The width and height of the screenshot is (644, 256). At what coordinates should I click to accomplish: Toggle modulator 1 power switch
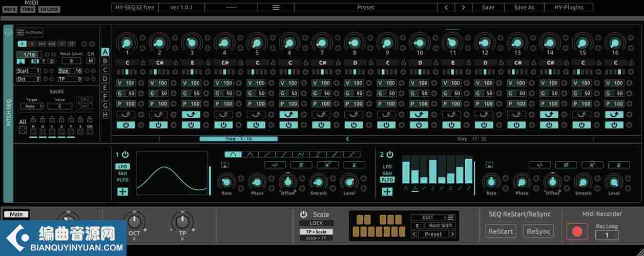click(125, 154)
